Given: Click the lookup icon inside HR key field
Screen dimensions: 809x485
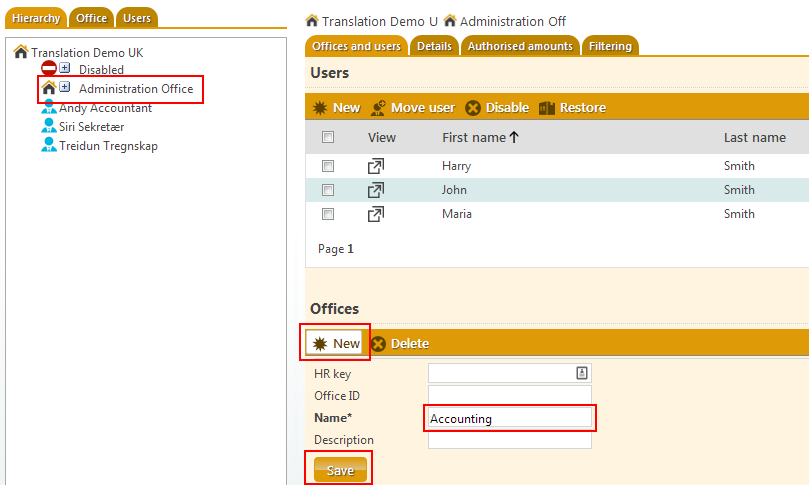Looking at the screenshot, I should pyautogui.click(x=581, y=373).
